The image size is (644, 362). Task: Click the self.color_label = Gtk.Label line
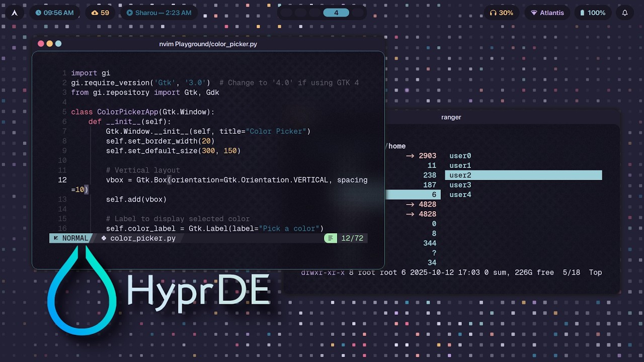coord(215,228)
